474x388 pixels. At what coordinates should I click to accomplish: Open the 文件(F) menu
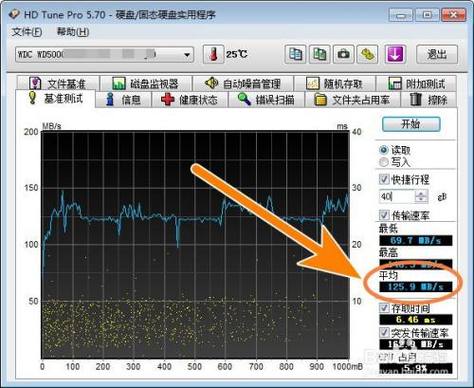[x=27, y=32]
